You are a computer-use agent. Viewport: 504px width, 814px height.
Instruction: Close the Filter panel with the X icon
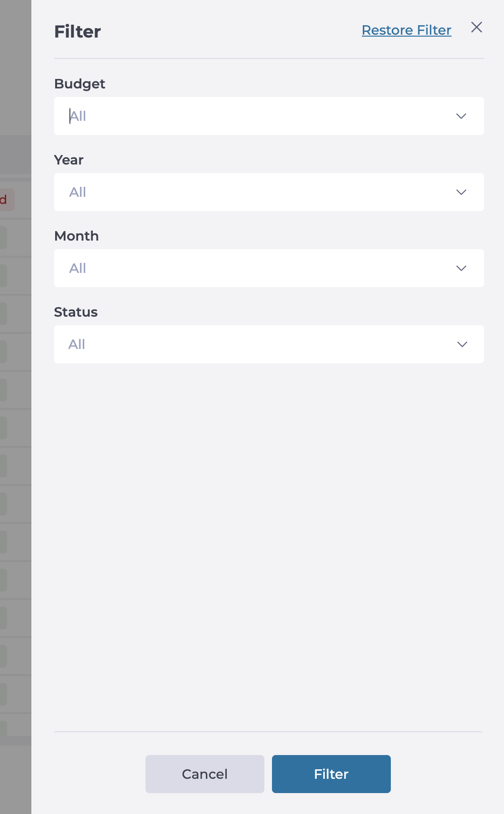pos(476,28)
